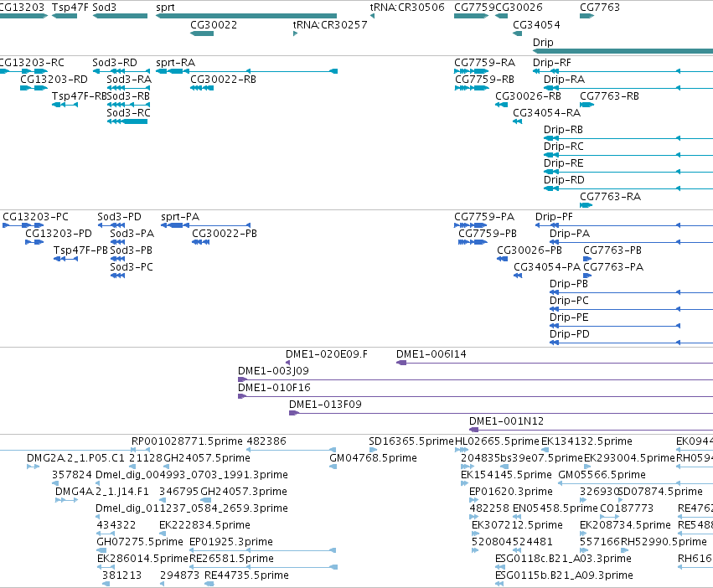
Task: Select the Drip gene label
Action: 543,42
